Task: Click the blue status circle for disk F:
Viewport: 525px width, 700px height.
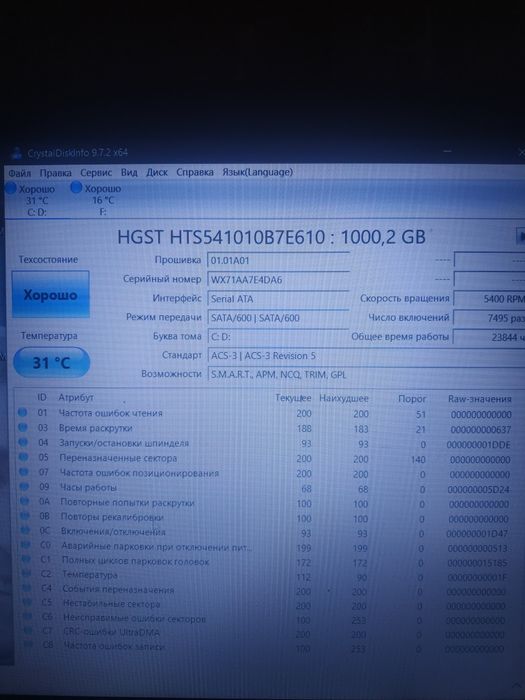Action: (76, 188)
